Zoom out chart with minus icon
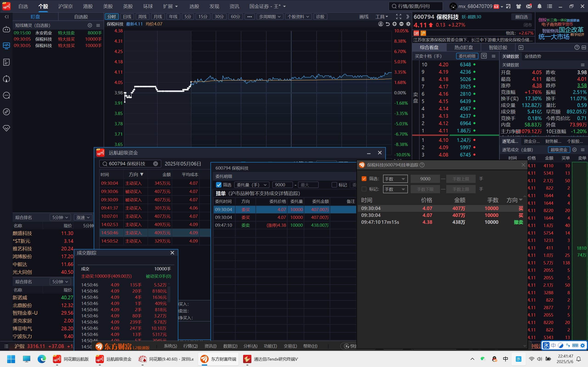Screen dimensions: 588x367 click(x=401, y=24)
